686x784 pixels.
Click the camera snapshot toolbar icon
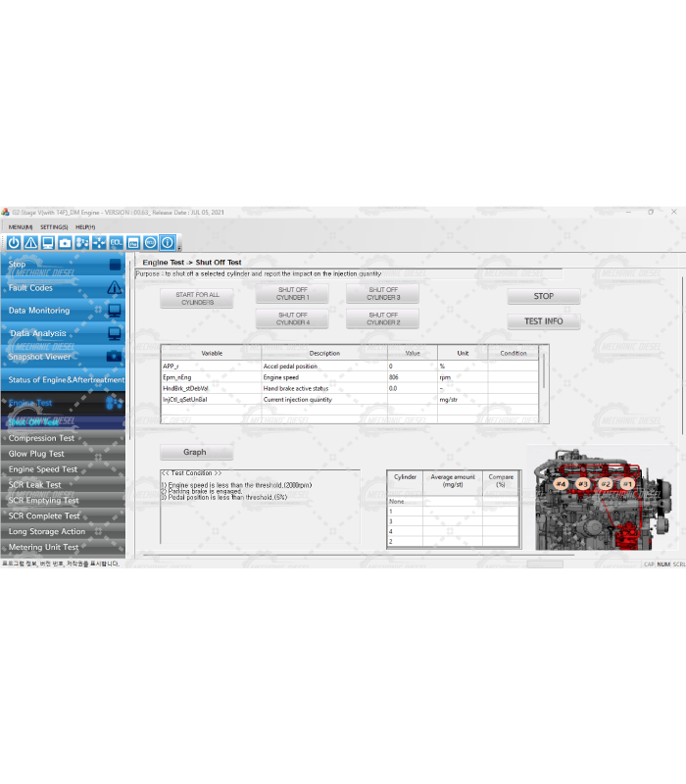click(x=65, y=242)
